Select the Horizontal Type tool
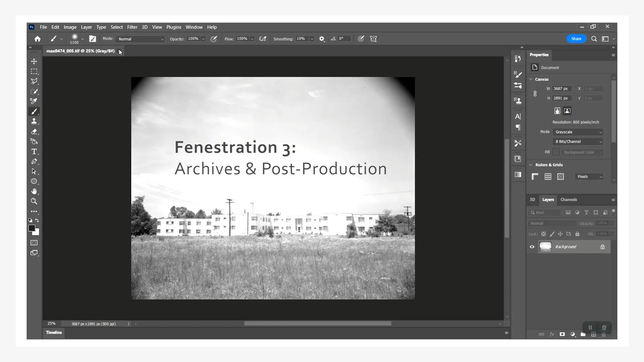The width and height of the screenshot is (644, 362). point(34,152)
